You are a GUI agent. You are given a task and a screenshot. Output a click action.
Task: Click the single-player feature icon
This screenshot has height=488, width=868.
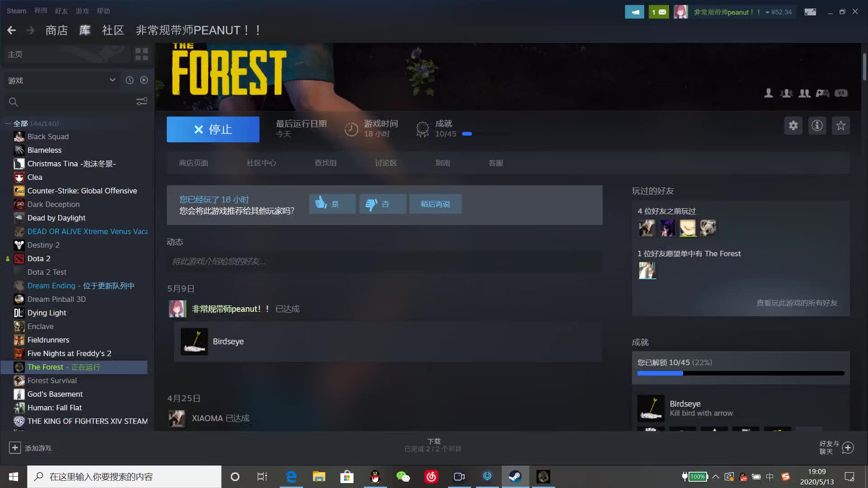(x=769, y=93)
